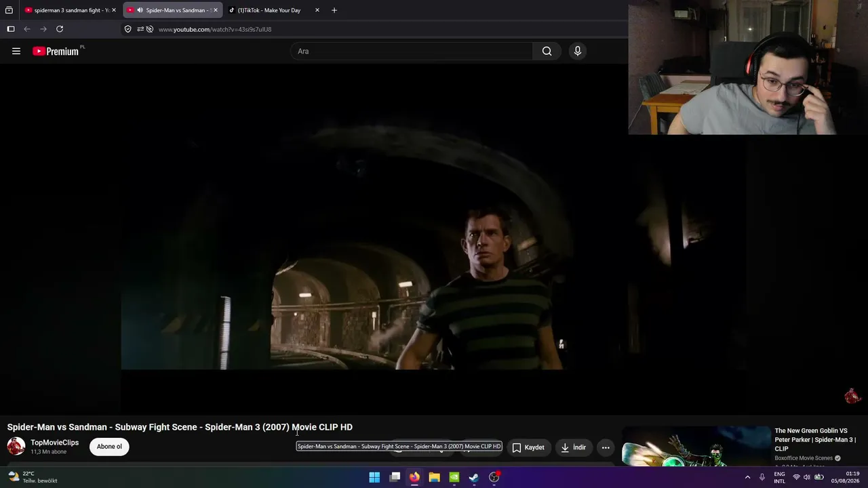Open a new browser tab
This screenshot has width=868, height=488.
[x=334, y=10]
